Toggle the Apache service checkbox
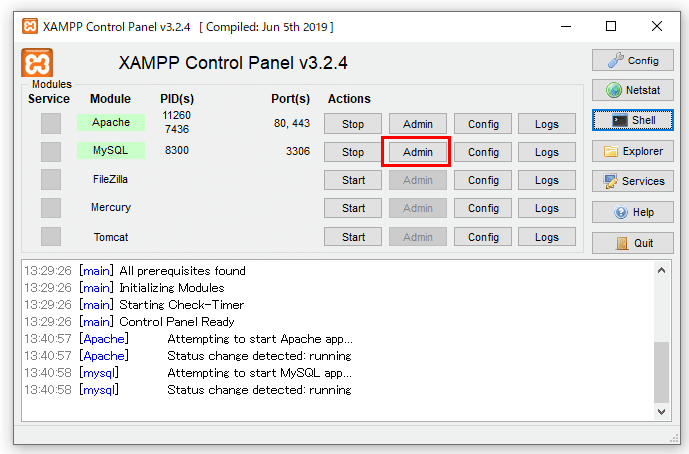 (51, 123)
